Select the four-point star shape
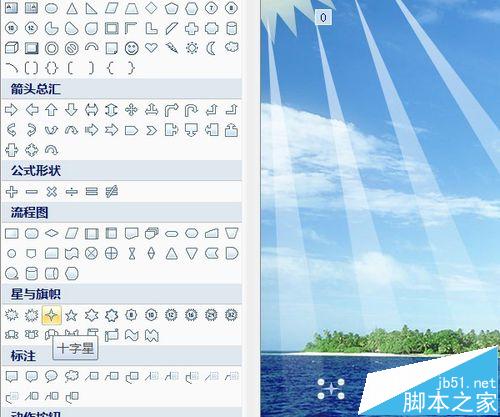This screenshot has width=500, height=417. click(x=51, y=314)
